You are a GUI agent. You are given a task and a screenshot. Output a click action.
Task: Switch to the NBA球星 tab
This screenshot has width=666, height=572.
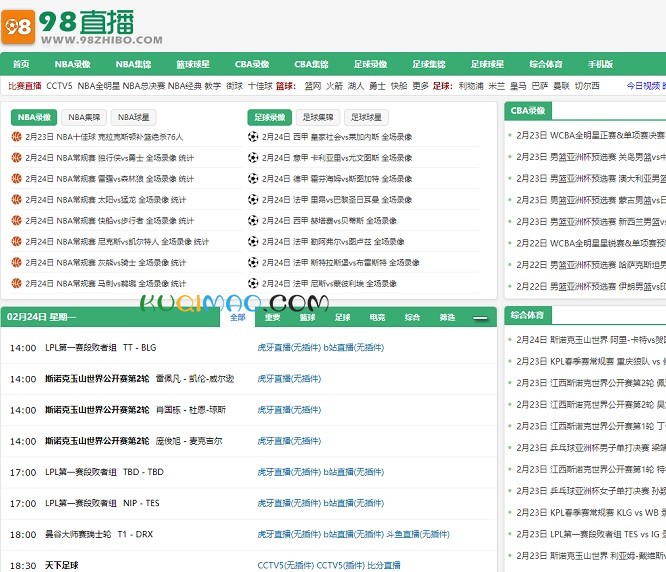pos(133,117)
